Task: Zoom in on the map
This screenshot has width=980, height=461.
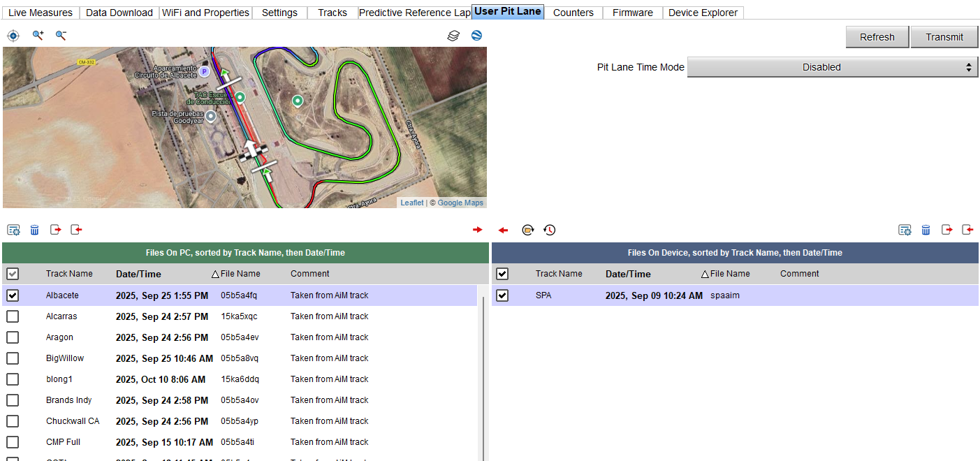Action: (38, 36)
